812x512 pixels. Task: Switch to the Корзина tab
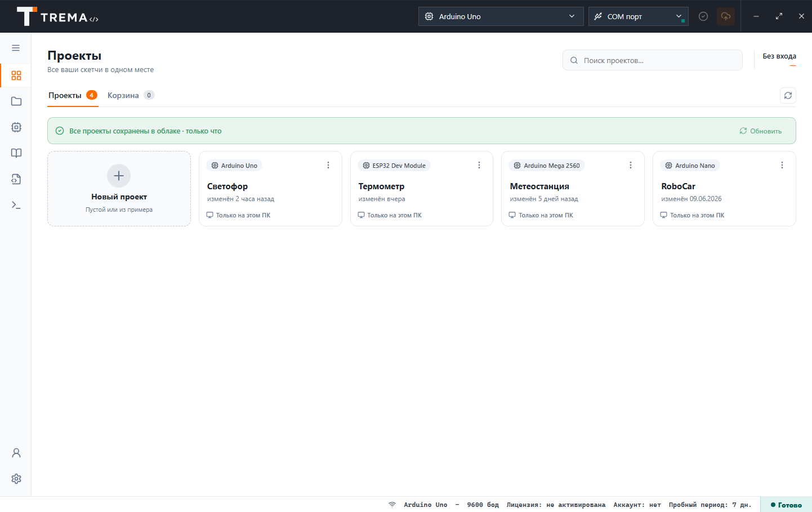[x=131, y=95]
